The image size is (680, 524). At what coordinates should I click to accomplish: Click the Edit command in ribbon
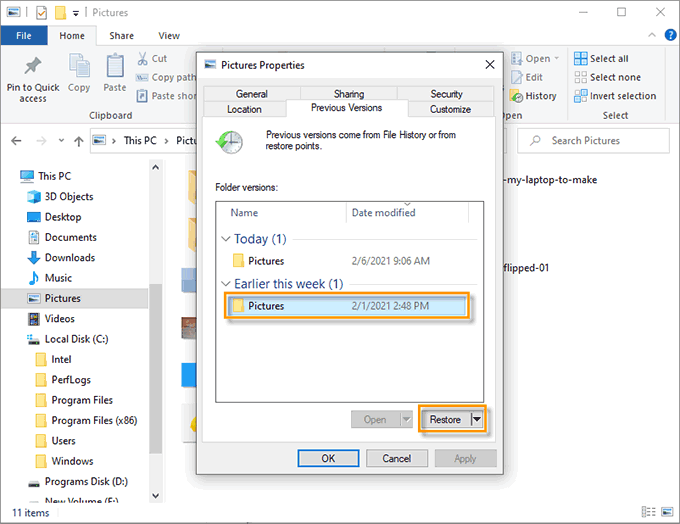coord(527,77)
